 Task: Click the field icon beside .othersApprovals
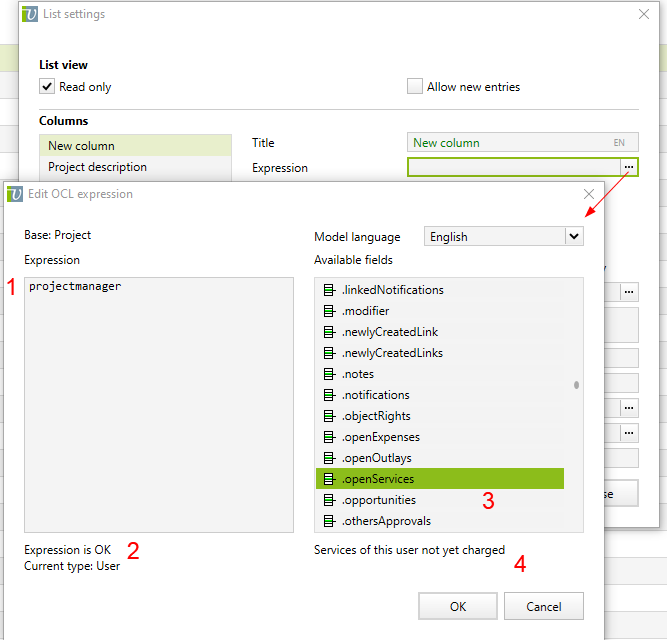tap(329, 521)
